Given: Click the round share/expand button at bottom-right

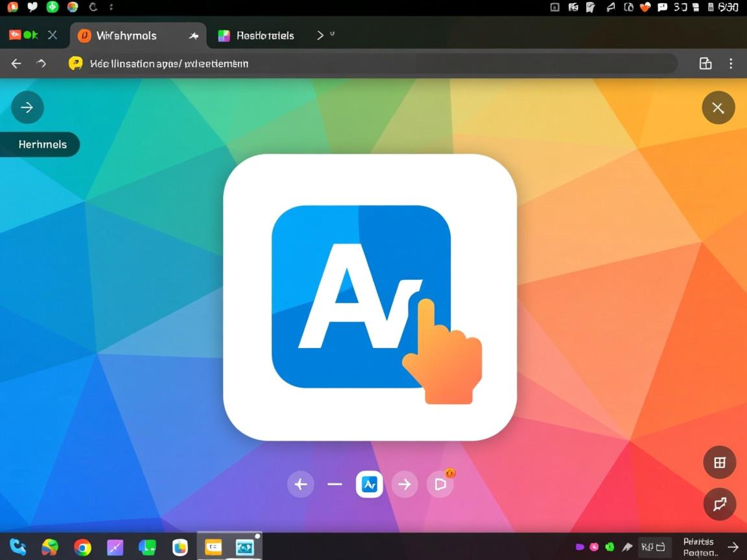Looking at the screenshot, I should click(719, 504).
